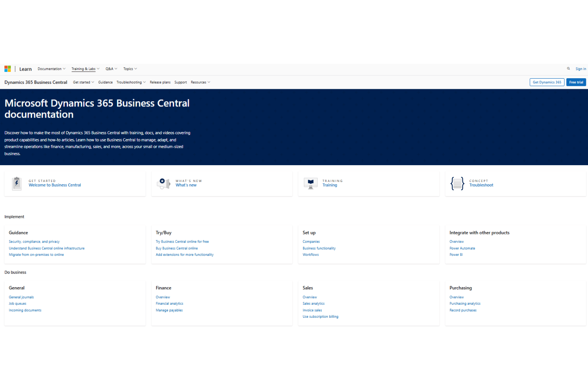Click the Microsoft logo icon
This screenshot has width=588, height=392.
pos(8,69)
